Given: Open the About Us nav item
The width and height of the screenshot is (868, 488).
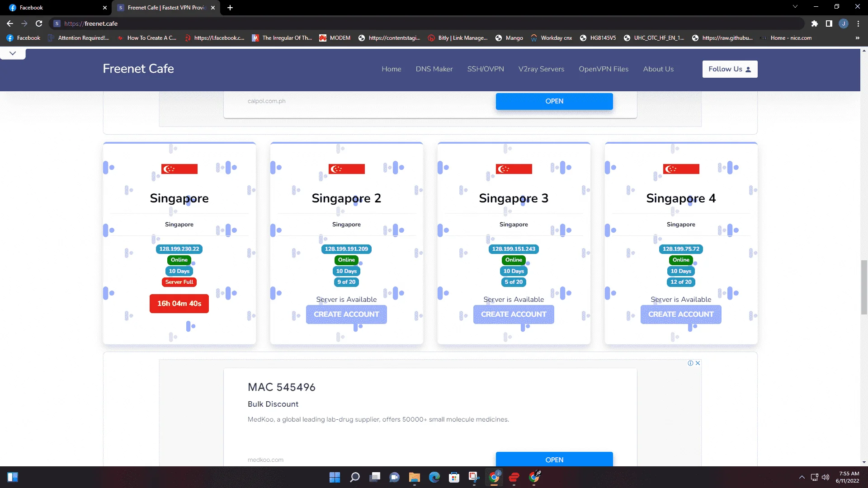Looking at the screenshot, I should (658, 69).
